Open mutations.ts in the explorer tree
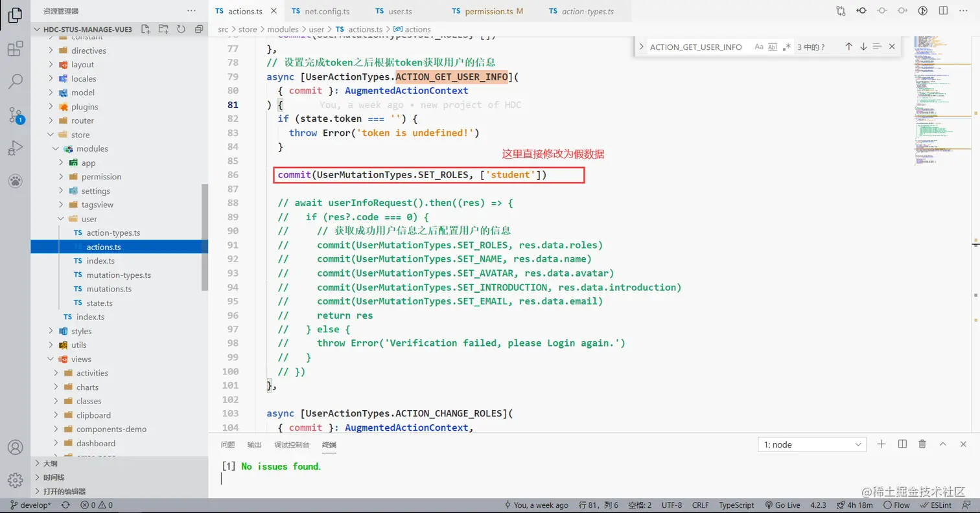 click(109, 289)
